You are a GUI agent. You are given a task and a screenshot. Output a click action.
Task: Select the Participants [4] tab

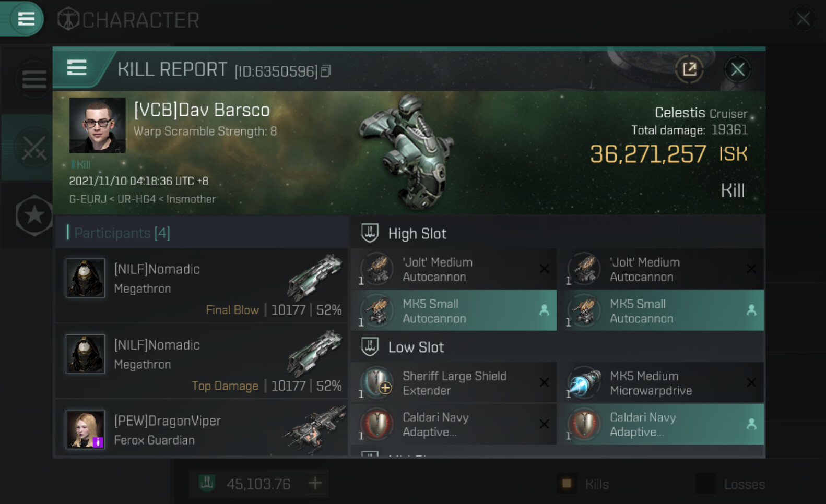(x=122, y=233)
